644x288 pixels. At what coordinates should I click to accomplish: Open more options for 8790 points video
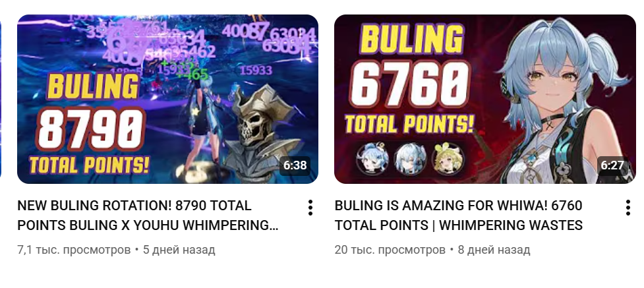[x=310, y=208]
